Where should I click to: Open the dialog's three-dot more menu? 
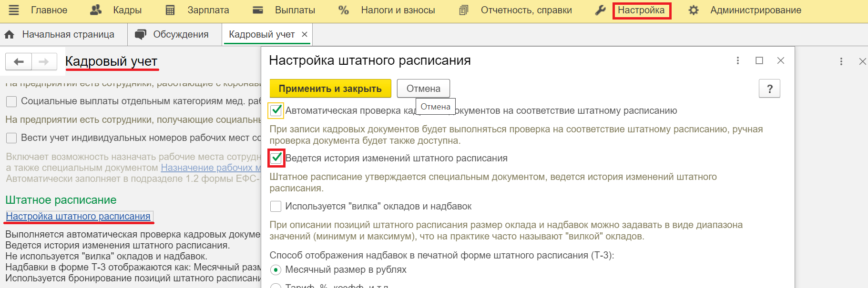point(738,60)
